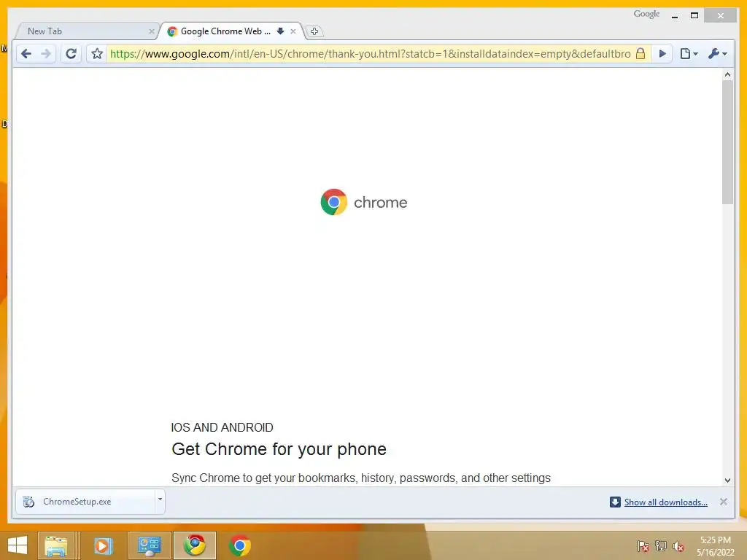Screen dimensions: 747x560
Task: Click the Get Chrome for your phone heading
Action: pos(279,449)
